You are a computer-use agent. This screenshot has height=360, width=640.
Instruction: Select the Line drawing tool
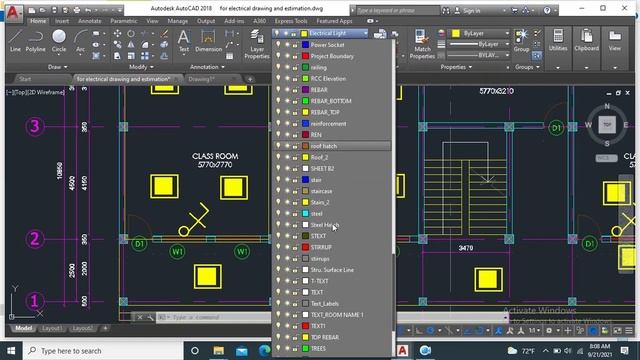[x=15, y=41]
